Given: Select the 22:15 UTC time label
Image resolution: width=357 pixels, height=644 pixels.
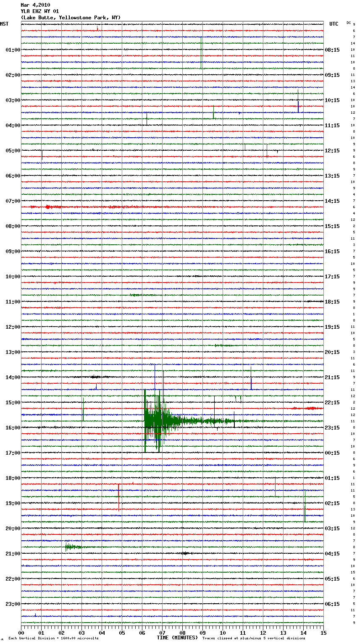Looking at the screenshot, I should pos(332,403).
